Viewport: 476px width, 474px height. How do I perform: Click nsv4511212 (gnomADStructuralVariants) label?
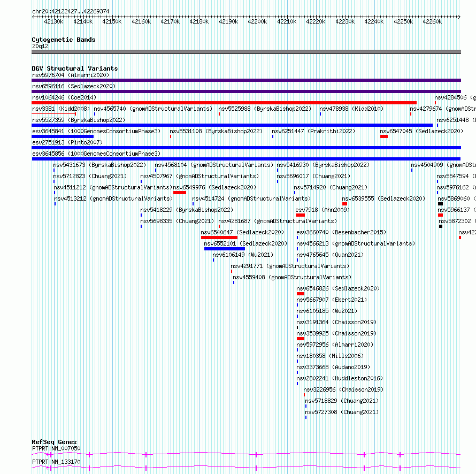coord(113,187)
